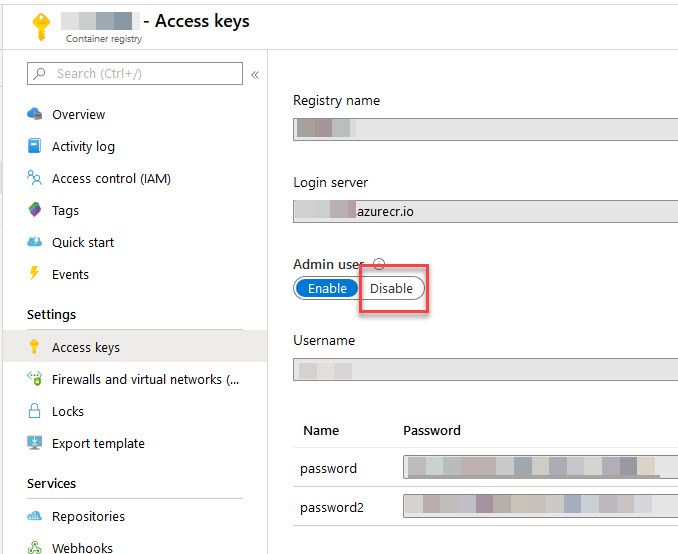The image size is (678, 554).
Task: Open the Webhooks menu item
Action: pyautogui.click(x=82, y=547)
